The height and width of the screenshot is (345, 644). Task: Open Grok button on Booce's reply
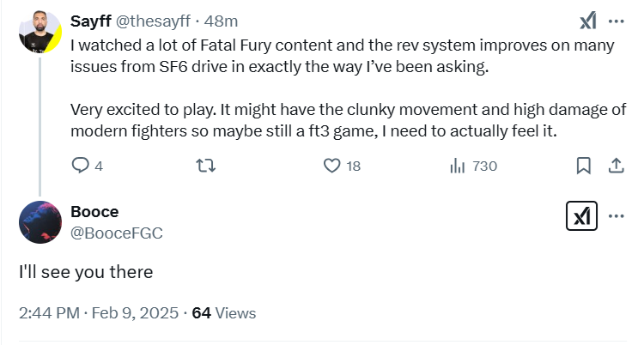[x=581, y=215]
